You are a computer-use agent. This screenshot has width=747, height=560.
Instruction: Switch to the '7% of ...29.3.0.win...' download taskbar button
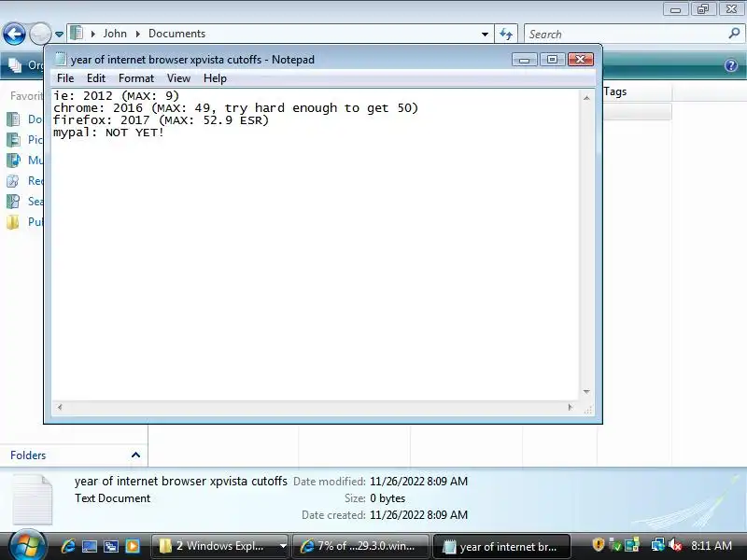click(x=360, y=546)
